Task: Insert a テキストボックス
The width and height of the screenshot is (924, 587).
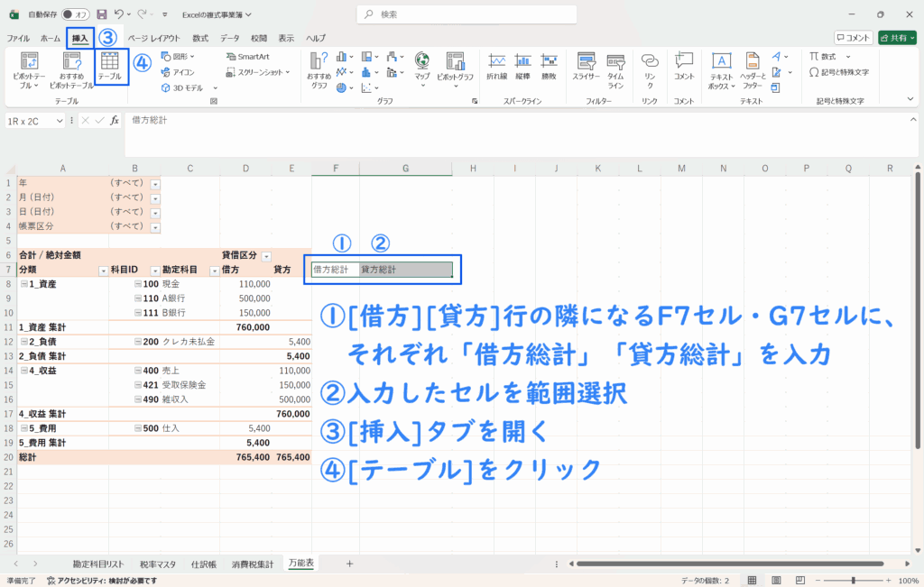Action: (721, 69)
